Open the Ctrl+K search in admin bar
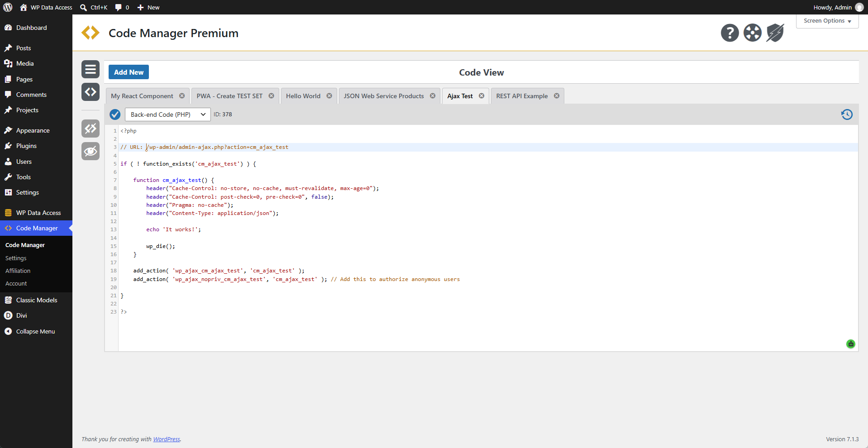Viewport: 868px width, 448px height. (x=94, y=7)
